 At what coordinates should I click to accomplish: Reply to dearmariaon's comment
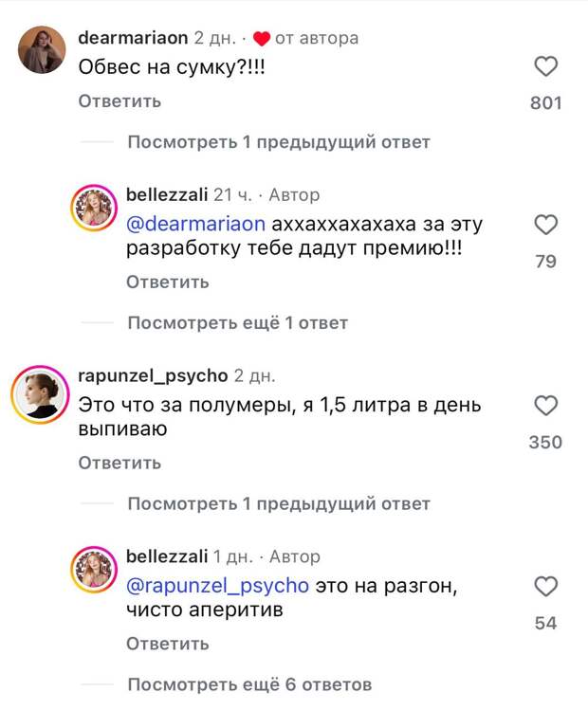point(119,101)
